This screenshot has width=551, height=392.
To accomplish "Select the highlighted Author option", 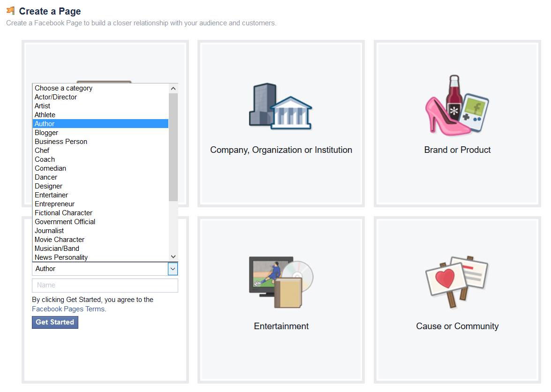I will [x=100, y=124].
